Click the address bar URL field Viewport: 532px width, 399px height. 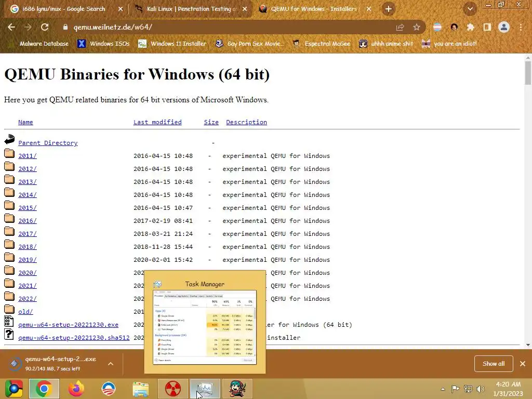click(x=231, y=27)
